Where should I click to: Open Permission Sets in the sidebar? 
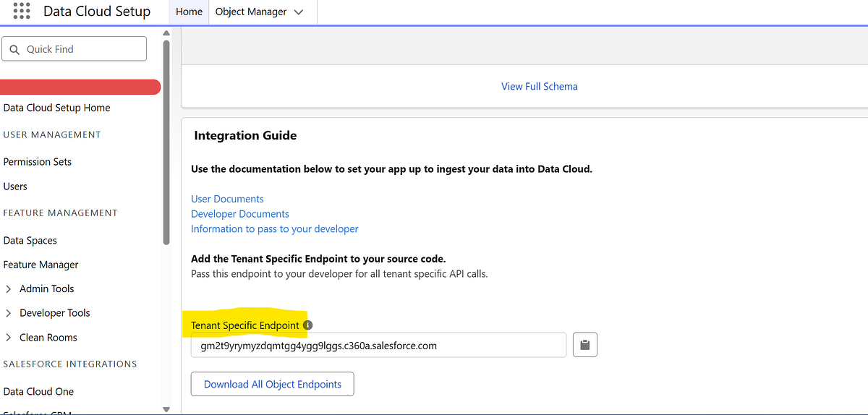point(37,162)
